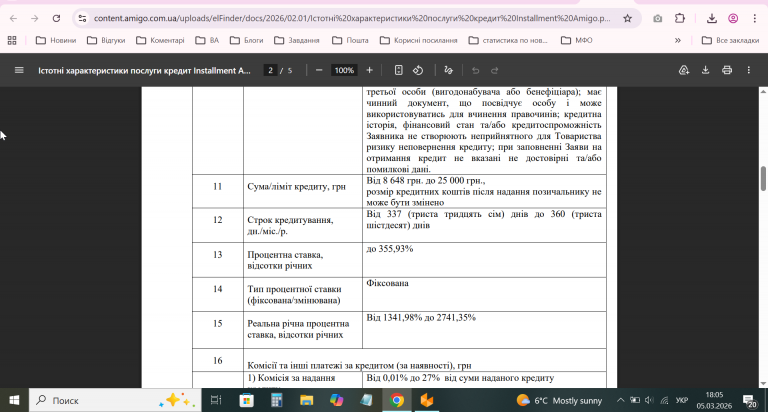Zoom in the PDF document
This screenshot has width=768, height=412.
tap(369, 70)
